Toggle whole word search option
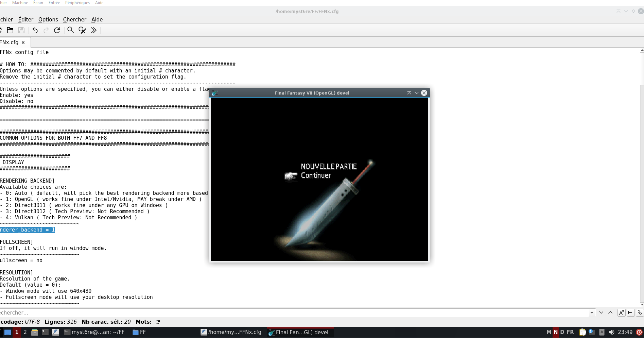Viewport: 644px width, 338px height. coord(631,313)
